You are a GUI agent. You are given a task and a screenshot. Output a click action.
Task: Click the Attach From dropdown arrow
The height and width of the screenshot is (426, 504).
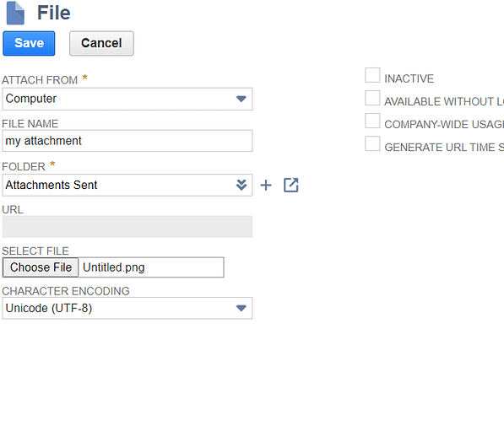click(241, 99)
